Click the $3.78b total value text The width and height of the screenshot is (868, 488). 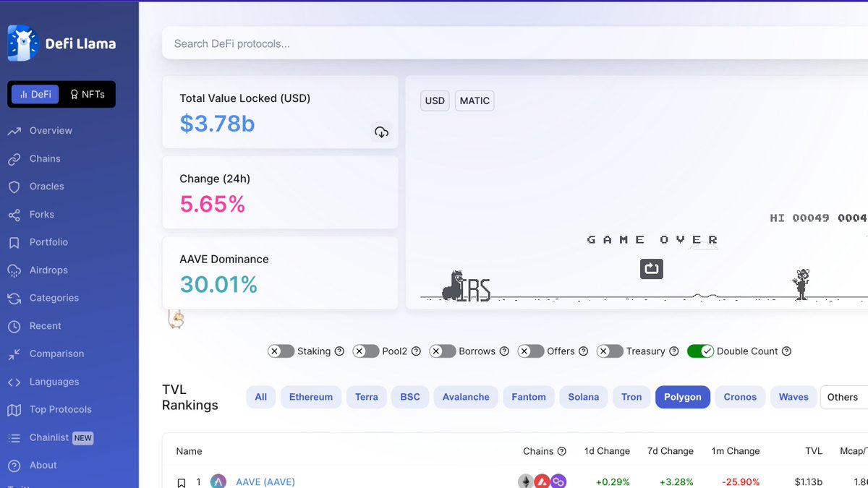click(217, 124)
